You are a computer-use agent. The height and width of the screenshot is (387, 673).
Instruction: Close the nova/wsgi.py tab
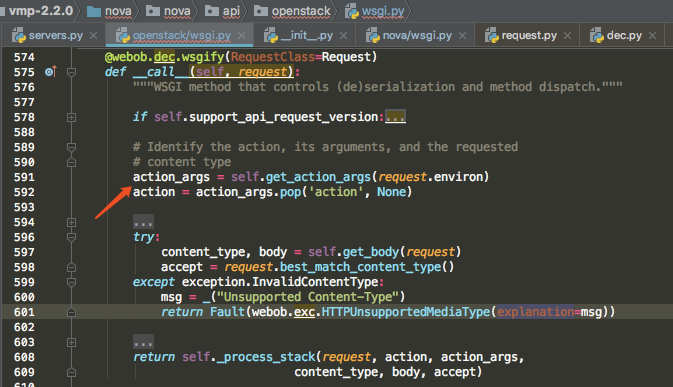point(462,36)
